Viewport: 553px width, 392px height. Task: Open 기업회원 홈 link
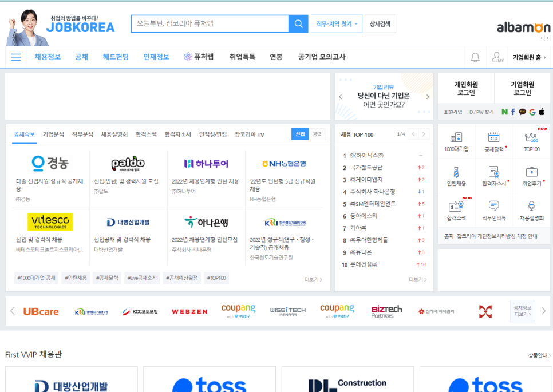pyautogui.click(x=528, y=57)
